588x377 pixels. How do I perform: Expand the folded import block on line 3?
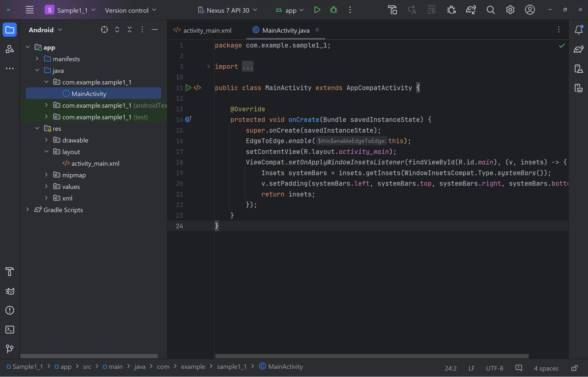[208, 66]
